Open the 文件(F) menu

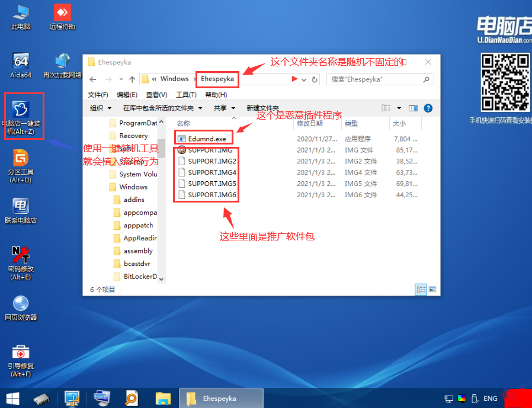98,95
